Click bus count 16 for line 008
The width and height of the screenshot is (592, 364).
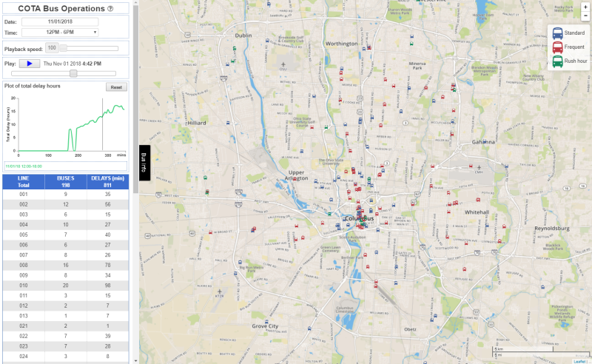coord(66,265)
